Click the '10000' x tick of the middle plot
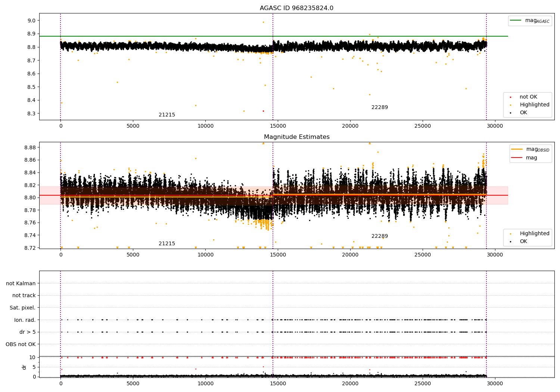 [205, 255]
